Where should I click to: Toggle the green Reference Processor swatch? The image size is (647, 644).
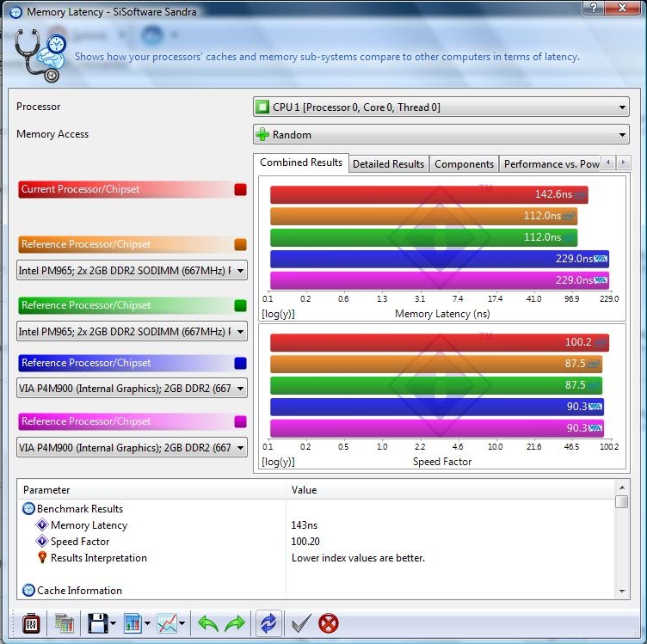[x=240, y=305]
